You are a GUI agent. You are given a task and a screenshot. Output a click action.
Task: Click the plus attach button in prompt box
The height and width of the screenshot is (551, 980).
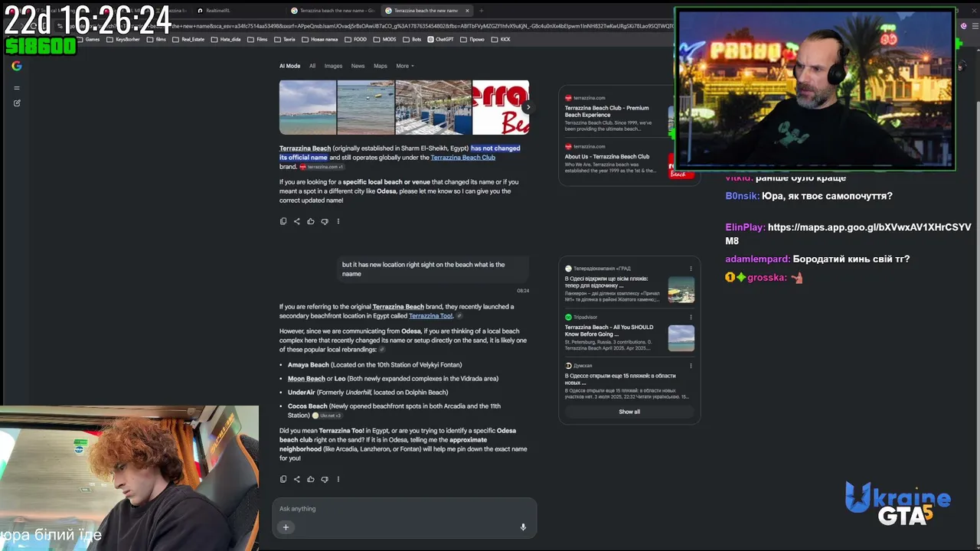coord(286,527)
